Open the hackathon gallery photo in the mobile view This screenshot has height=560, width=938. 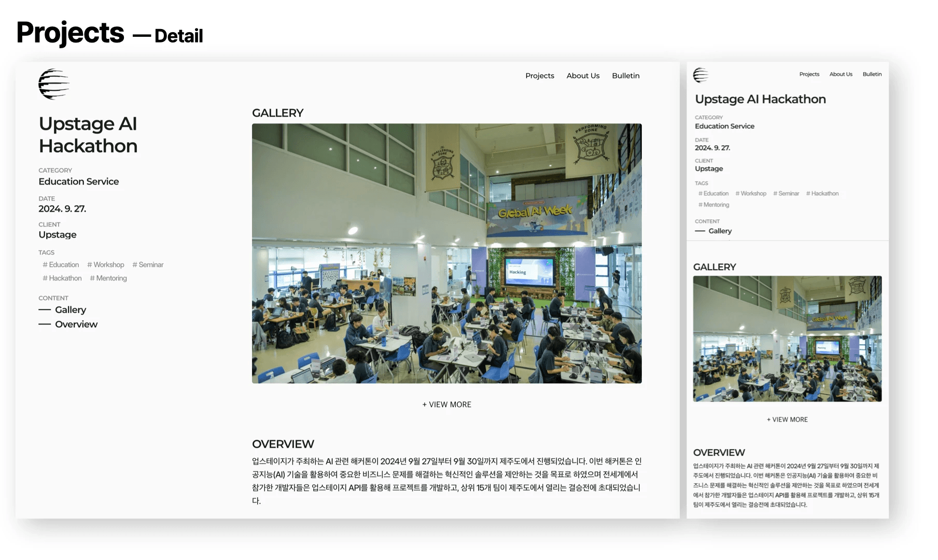click(787, 339)
